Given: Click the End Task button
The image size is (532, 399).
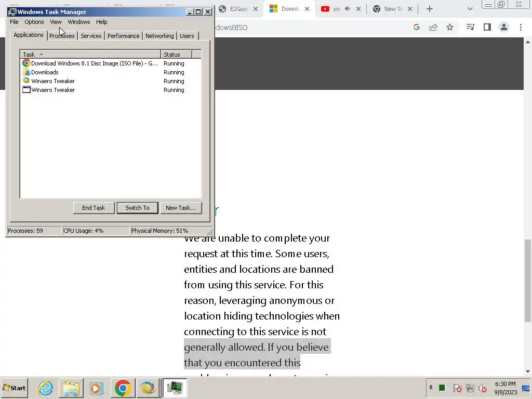Looking at the screenshot, I should click(94, 208).
